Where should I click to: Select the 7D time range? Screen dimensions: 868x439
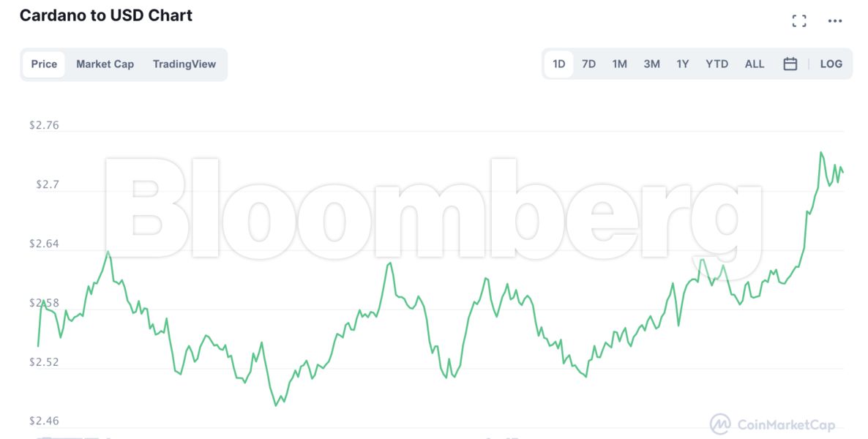[x=588, y=64]
